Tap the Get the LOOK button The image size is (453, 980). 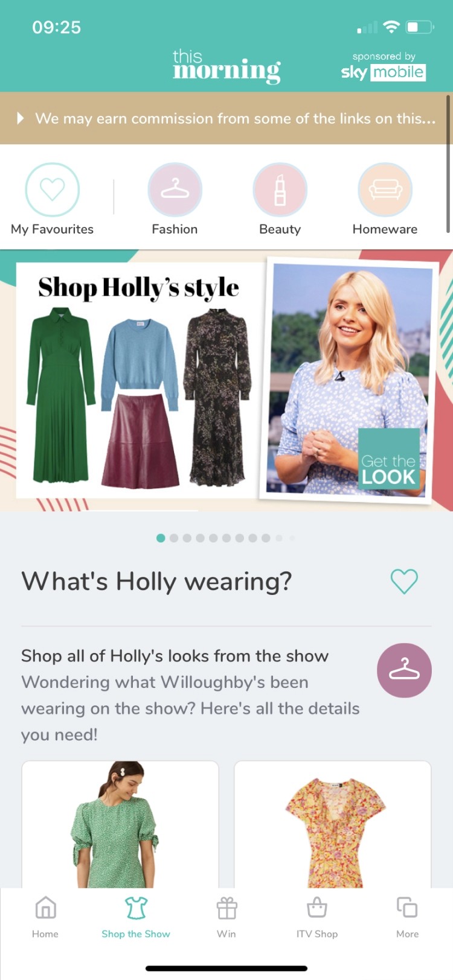(388, 462)
